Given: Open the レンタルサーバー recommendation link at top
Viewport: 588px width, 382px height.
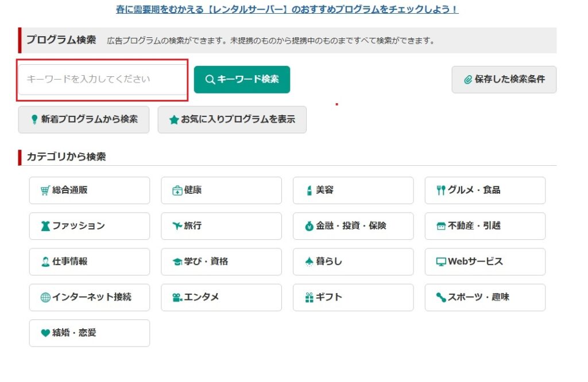Looking at the screenshot, I should click(287, 10).
